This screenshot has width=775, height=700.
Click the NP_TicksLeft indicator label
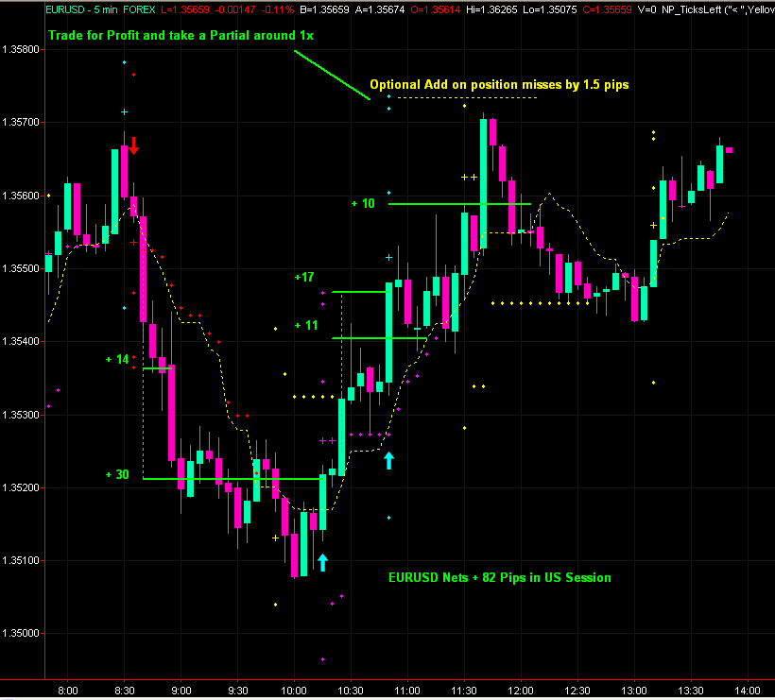tap(717, 9)
